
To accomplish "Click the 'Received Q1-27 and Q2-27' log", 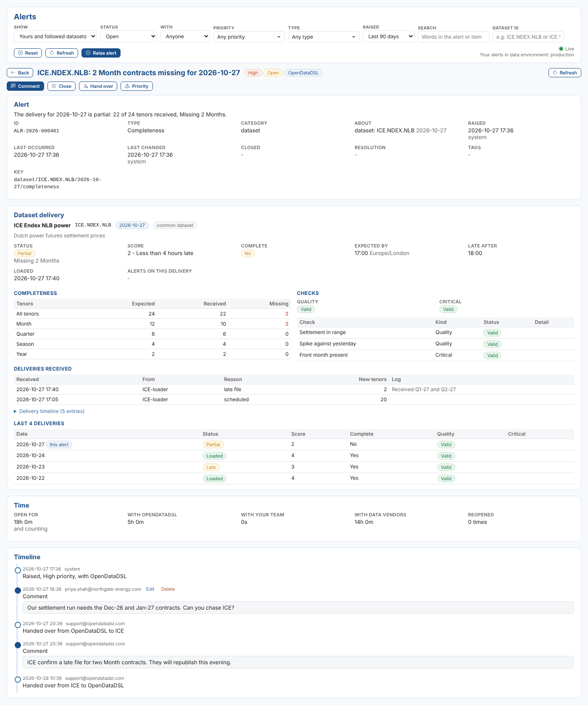I will [424, 389].
